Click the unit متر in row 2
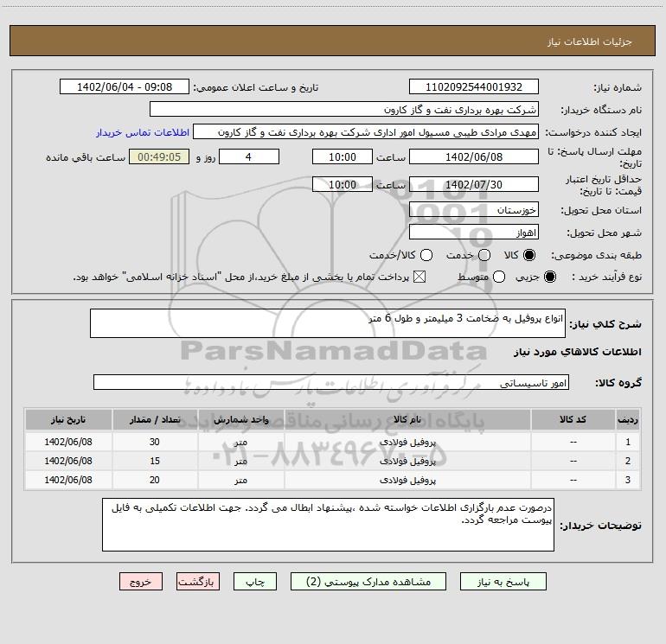Viewport: 666px width, 644px height. point(240,461)
